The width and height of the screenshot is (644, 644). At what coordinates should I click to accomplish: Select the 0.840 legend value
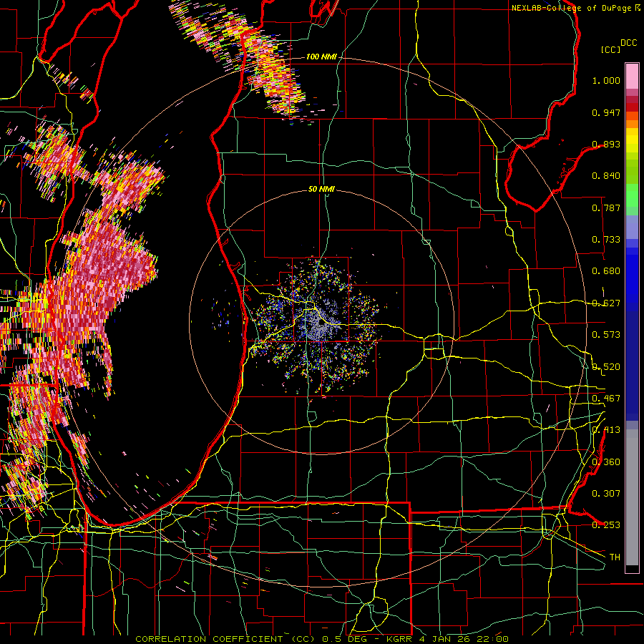(606, 176)
